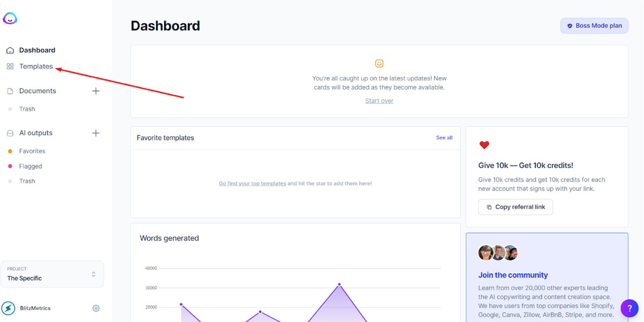Viewport: 644px width, 322px height.
Task: Click the smiley face updates icon
Action: pyautogui.click(x=379, y=63)
